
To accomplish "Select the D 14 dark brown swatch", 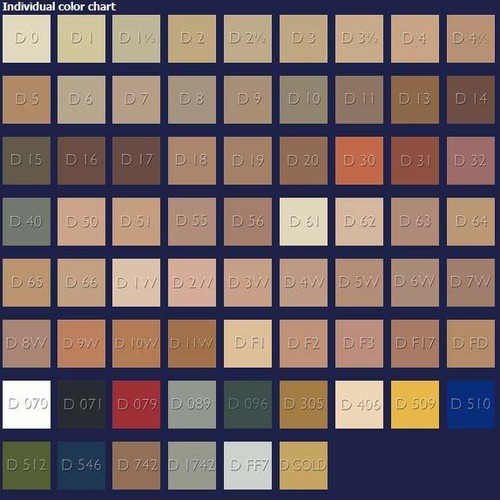I will 471,100.
